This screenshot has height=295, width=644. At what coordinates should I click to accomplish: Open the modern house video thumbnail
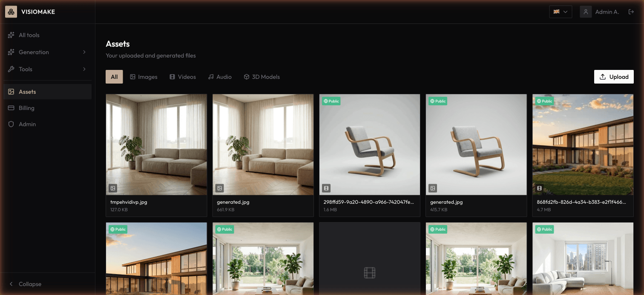point(583,145)
